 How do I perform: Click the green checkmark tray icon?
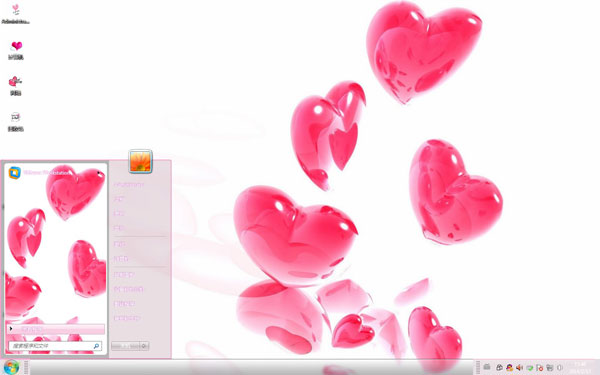coord(530,368)
